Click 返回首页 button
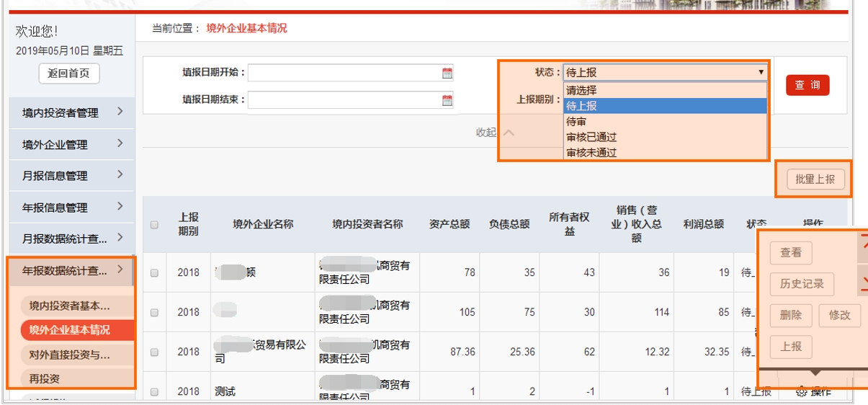 click(69, 74)
